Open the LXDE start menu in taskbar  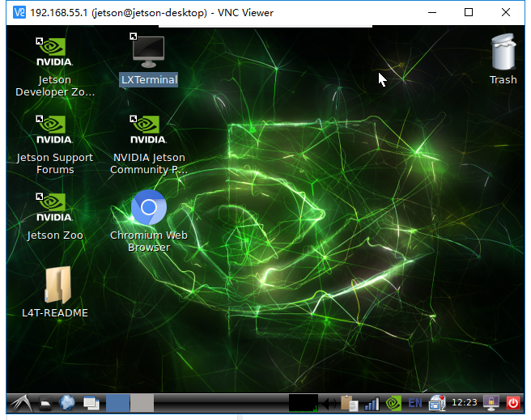[x=21, y=403]
